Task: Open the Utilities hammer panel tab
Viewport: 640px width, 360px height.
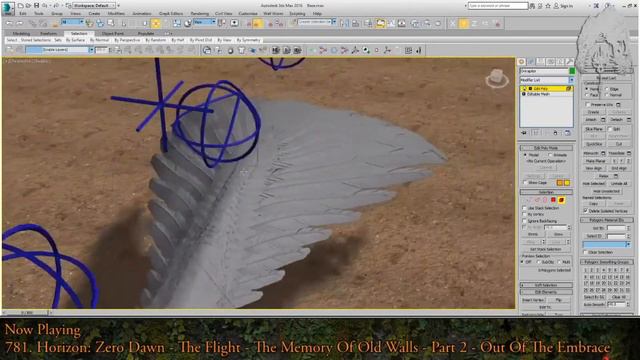Action: pyautogui.click(x=569, y=62)
